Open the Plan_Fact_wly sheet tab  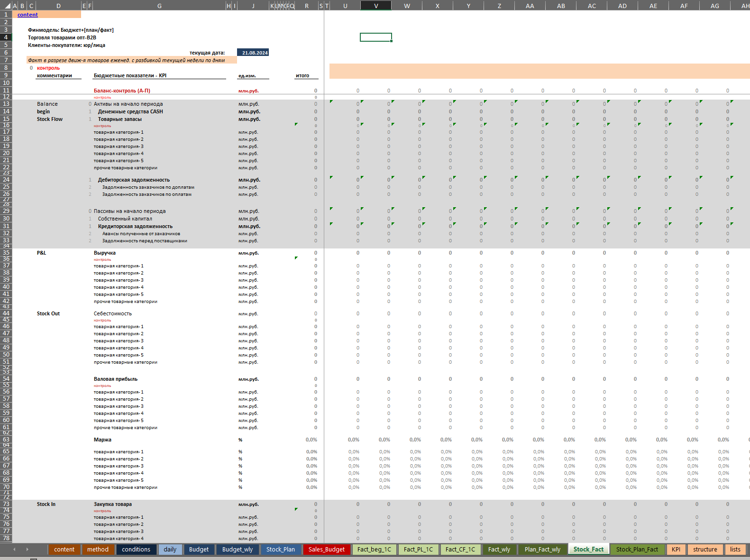click(x=542, y=550)
